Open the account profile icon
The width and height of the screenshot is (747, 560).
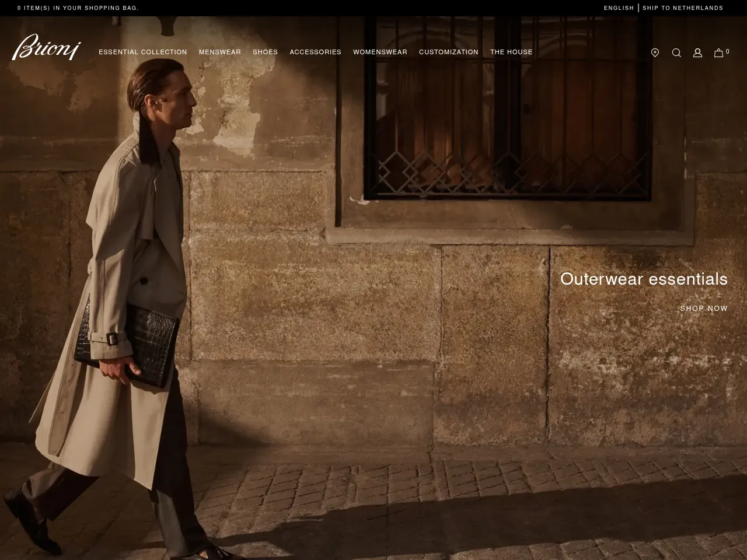tap(697, 52)
